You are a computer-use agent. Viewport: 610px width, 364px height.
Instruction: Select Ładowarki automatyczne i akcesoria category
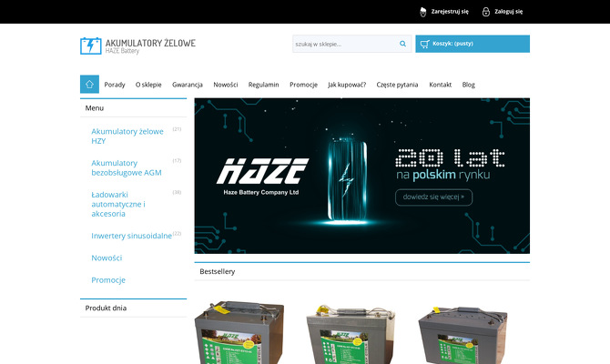click(x=118, y=204)
